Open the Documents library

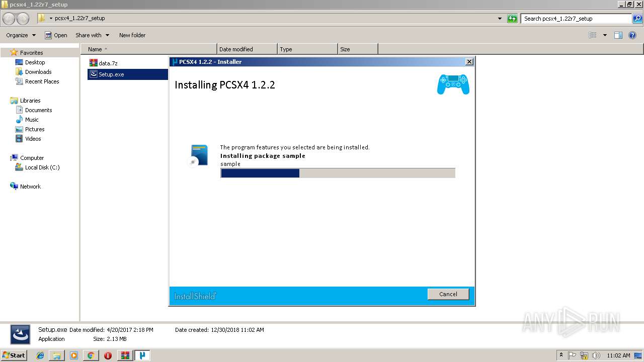pyautogui.click(x=38, y=110)
